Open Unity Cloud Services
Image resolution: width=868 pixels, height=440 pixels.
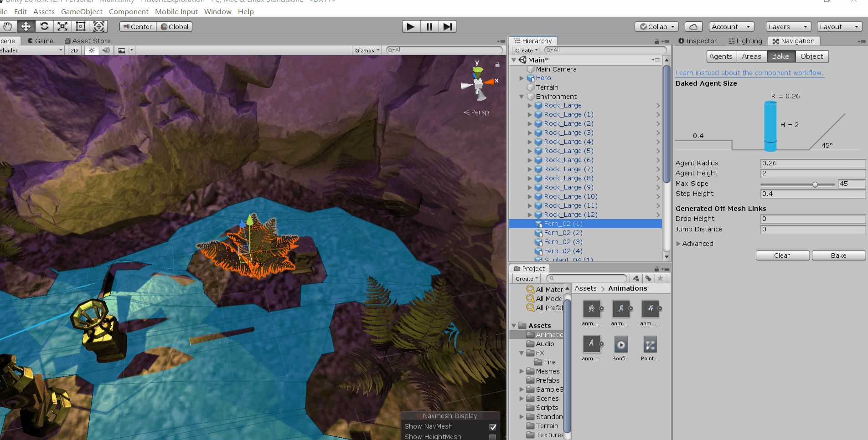(693, 26)
